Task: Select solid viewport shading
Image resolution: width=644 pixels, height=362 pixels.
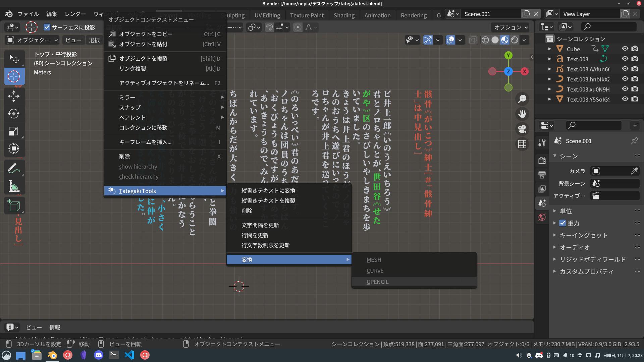Action: [495, 40]
